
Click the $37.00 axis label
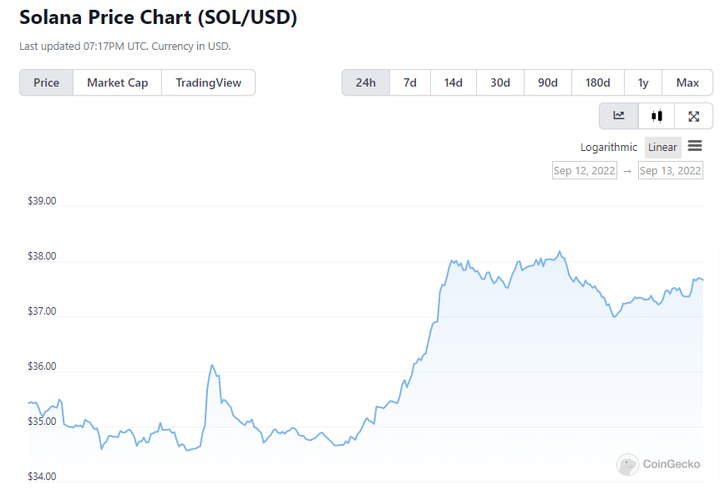click(42, 311)
